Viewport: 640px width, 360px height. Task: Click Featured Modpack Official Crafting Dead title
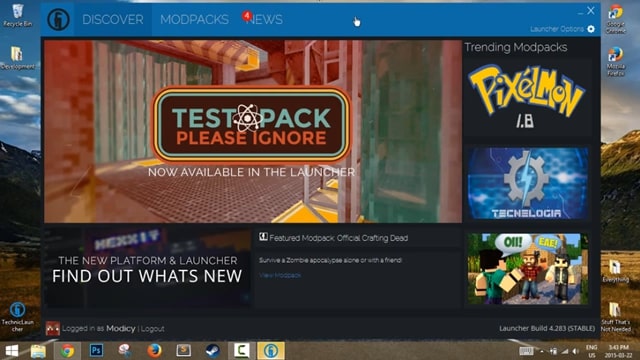338,238
